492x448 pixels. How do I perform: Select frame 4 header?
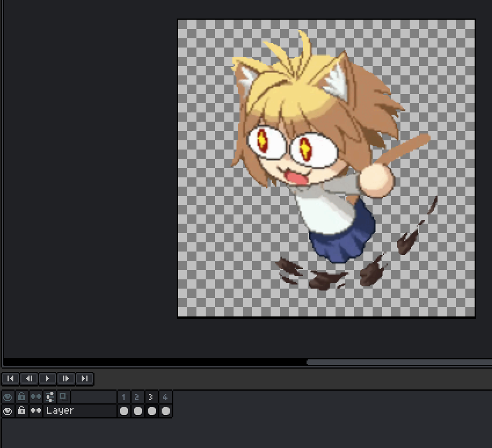pos(165,397)
